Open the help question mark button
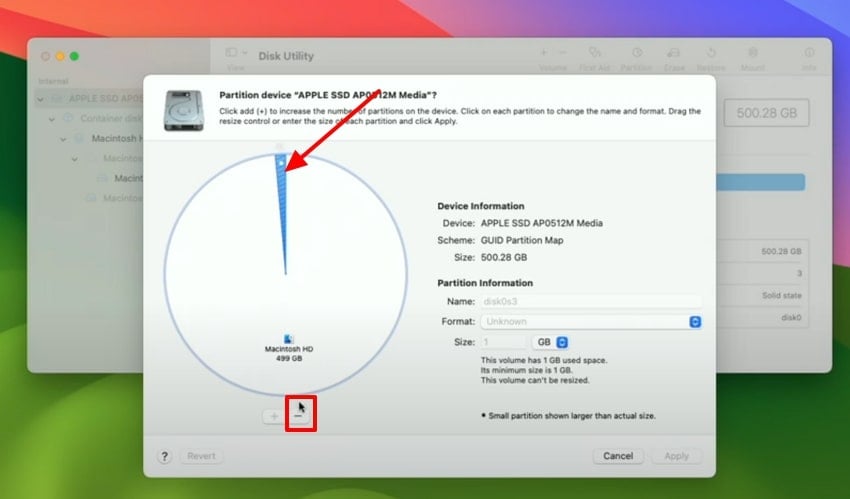850x499 pixels. [164, 456]
